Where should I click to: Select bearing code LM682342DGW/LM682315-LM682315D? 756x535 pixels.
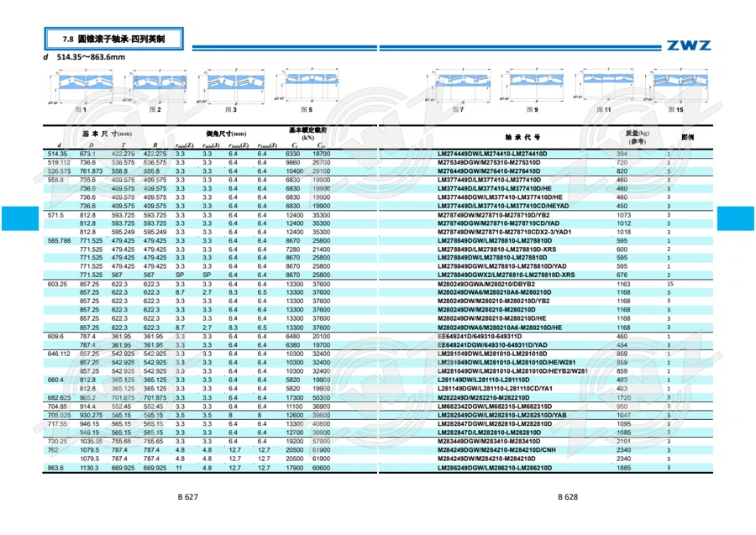tap(495, 406)
